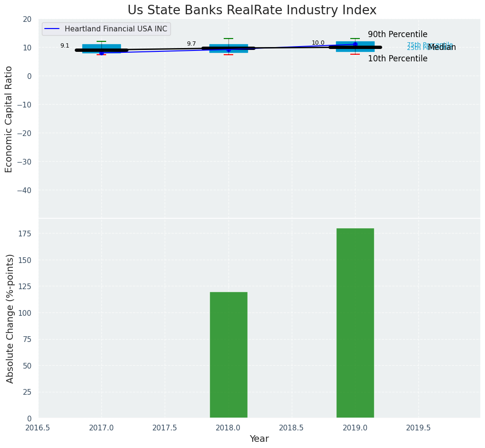The height and width of the screenshot is (448, 485).
Task: Click the Year x-axis label
Action: (x=259, y=439)
